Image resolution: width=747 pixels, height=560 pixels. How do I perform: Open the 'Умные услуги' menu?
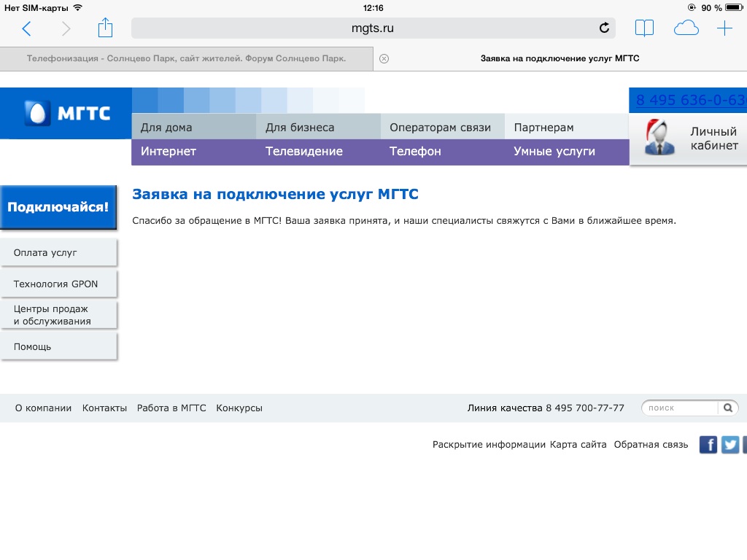click(554, 152)
